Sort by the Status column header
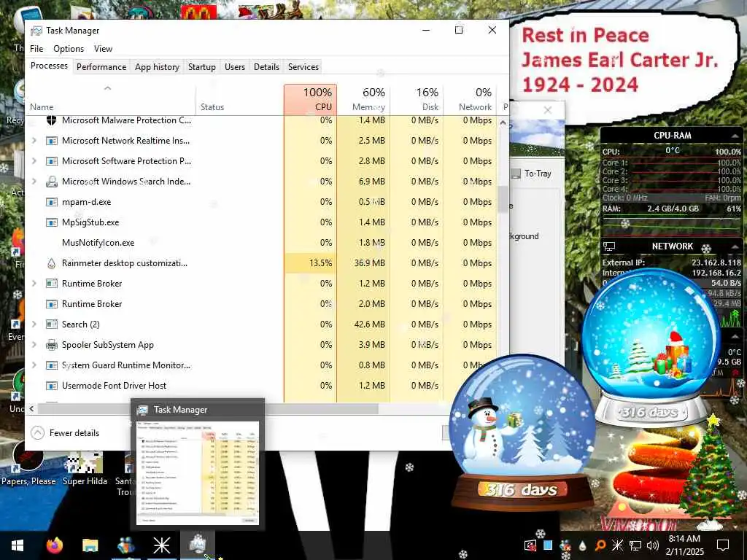The height and width of the screenshot is (560, 747). [239, 99]
